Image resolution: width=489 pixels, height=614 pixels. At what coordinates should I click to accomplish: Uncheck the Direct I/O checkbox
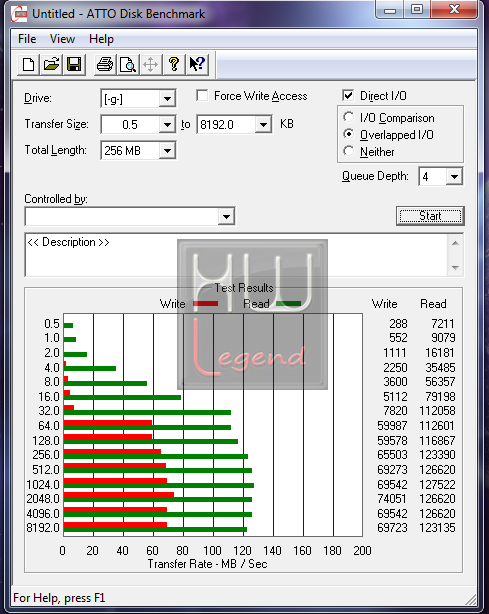[x=348, y=96]
